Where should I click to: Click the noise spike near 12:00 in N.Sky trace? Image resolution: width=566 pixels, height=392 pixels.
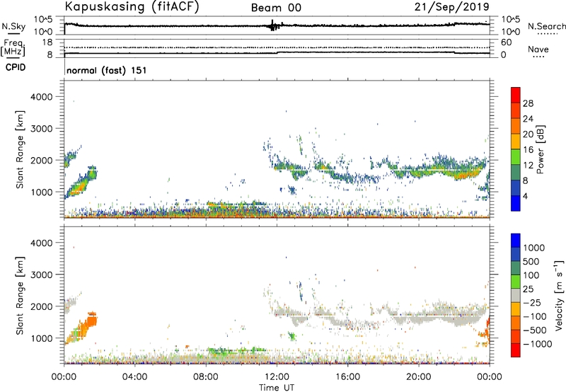click(x=273, y=25)
